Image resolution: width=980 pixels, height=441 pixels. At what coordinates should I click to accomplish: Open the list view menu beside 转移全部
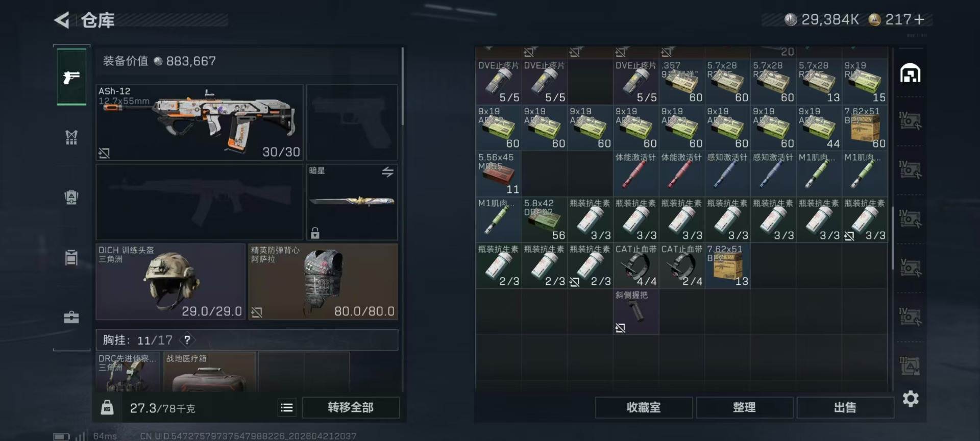click(287, 407)
